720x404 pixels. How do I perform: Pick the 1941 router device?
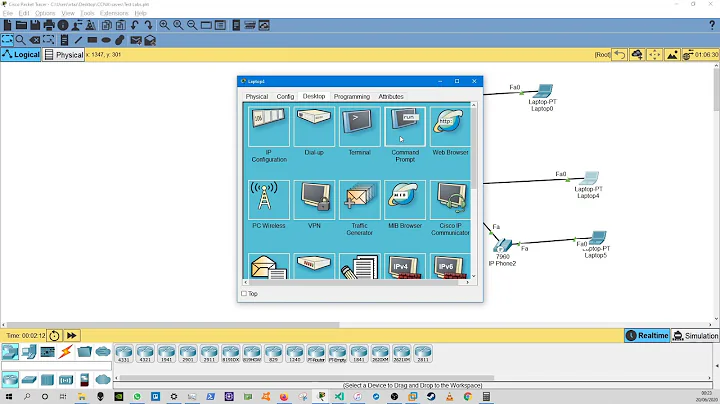166,354
